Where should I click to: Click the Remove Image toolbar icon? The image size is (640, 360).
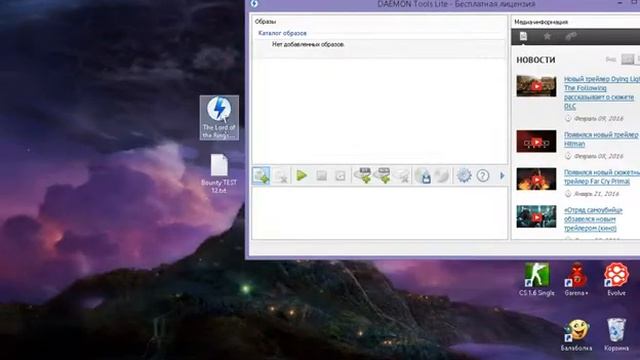281,176
